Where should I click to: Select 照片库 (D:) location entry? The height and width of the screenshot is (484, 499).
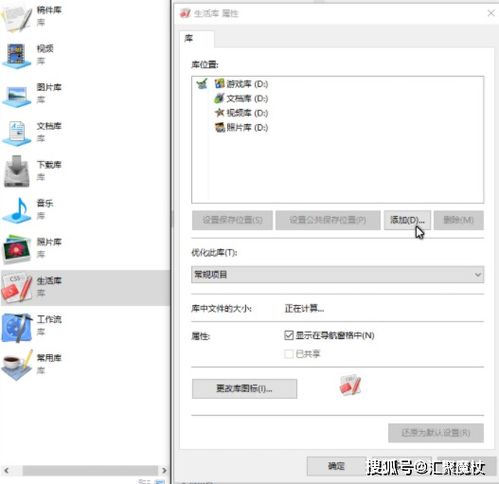241,127
